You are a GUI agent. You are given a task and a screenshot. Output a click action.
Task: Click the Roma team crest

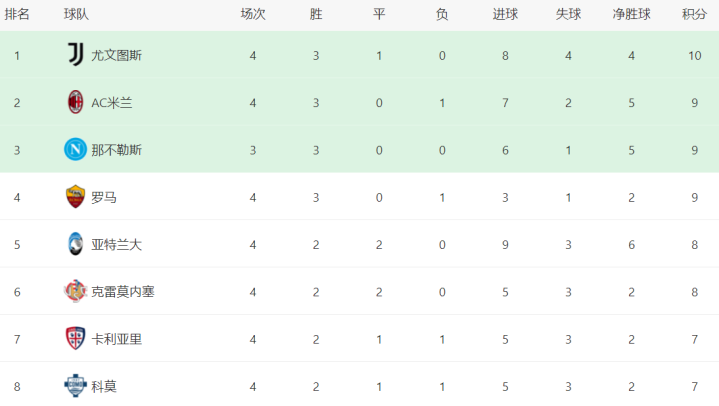[x=75, y=197]
